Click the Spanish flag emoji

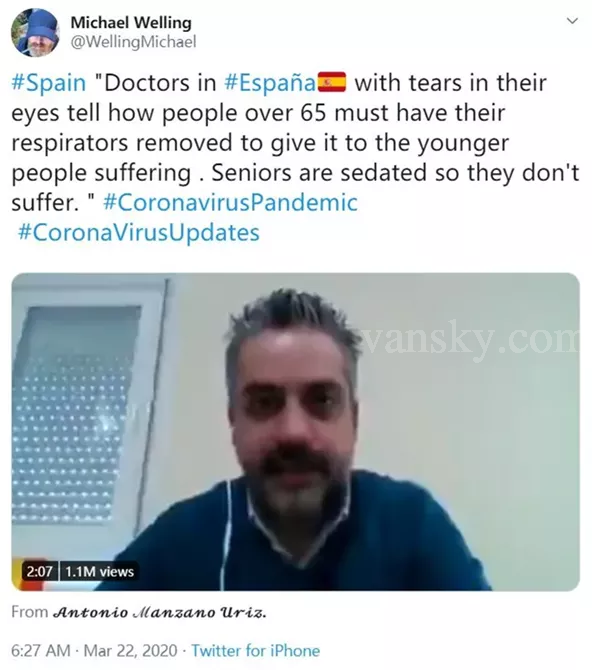click(332, 82)
